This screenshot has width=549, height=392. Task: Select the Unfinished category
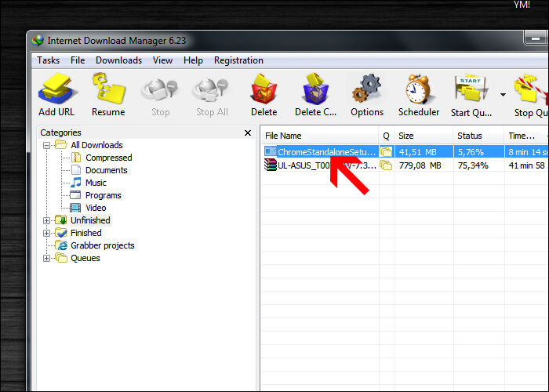(90, 220)
